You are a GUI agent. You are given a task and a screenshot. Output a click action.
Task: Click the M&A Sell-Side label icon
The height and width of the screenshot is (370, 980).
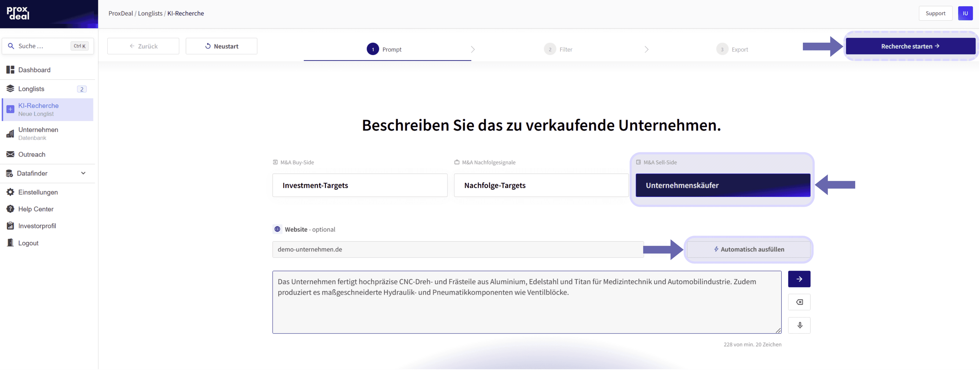click(638, 162)
